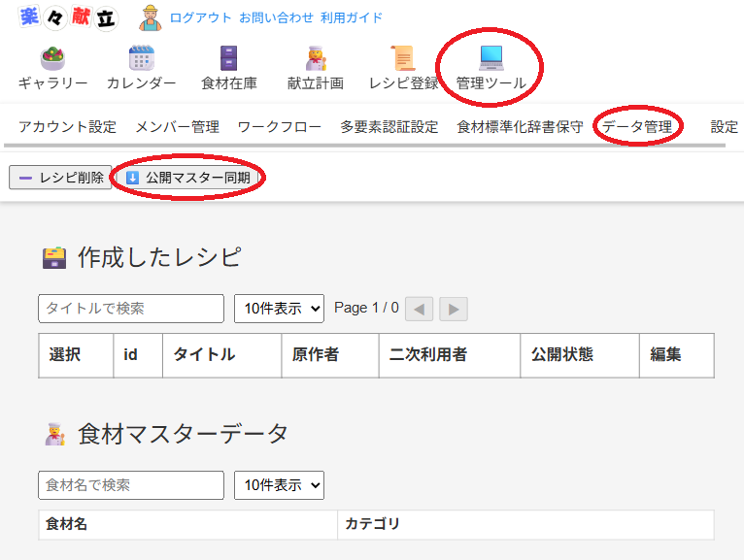Click the 献立計画 menu label
The image size is (744, 560).
[316, 82]
